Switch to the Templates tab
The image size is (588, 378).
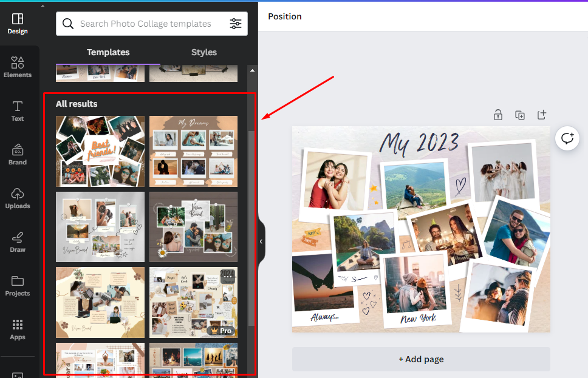pos(108,52)
